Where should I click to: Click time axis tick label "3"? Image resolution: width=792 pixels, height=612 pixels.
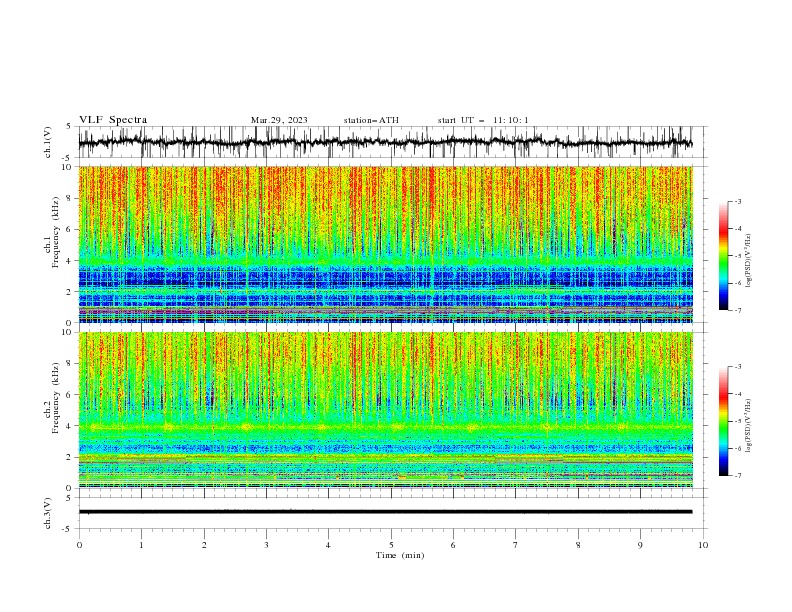[266, 545]
